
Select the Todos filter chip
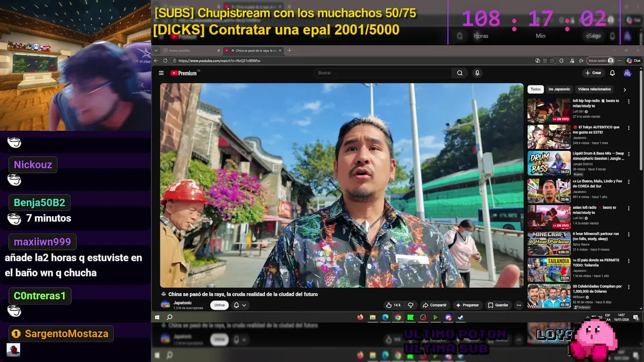[x=535, y=89]
